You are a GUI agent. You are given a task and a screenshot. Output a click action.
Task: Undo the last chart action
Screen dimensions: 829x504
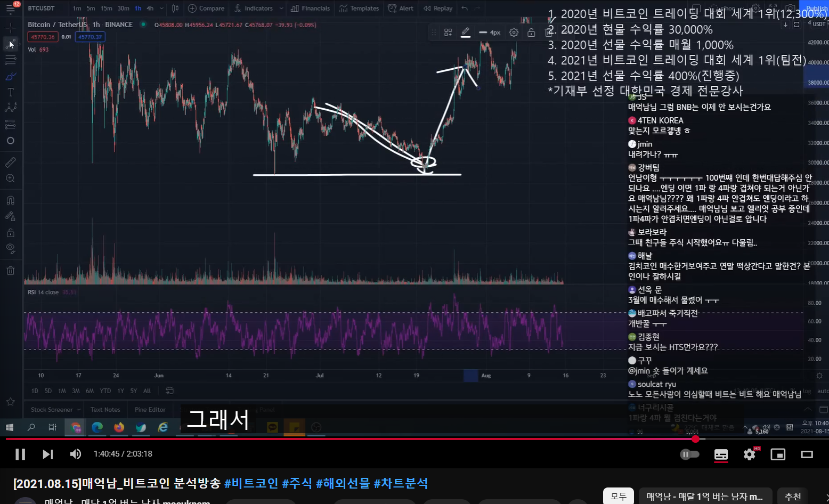pos(465,9)
